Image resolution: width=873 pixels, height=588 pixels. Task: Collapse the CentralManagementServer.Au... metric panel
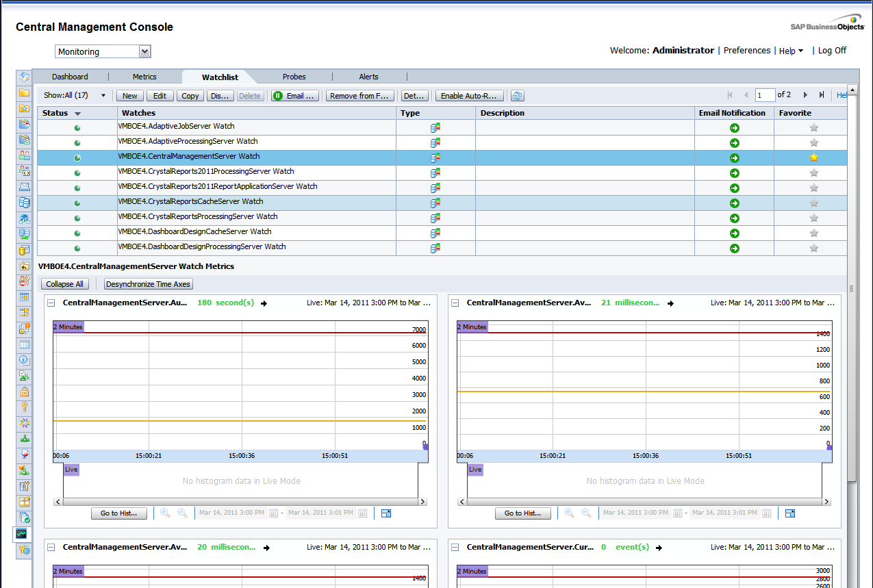point(51,303)
